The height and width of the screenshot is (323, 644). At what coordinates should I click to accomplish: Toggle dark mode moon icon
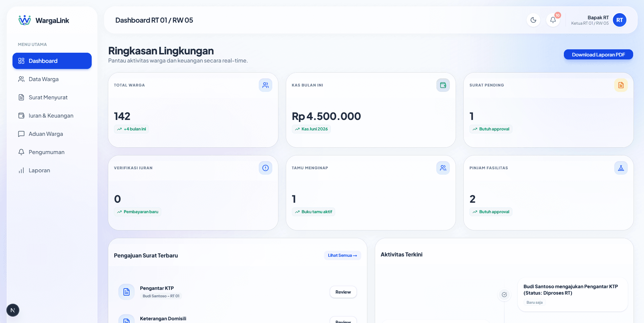click(x=533, y=20)
